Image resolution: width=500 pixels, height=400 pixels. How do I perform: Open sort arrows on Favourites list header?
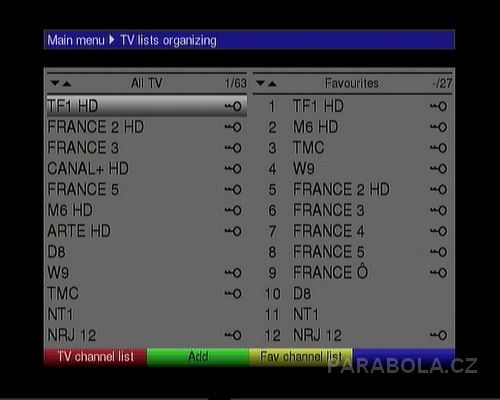tap(266, 83)
